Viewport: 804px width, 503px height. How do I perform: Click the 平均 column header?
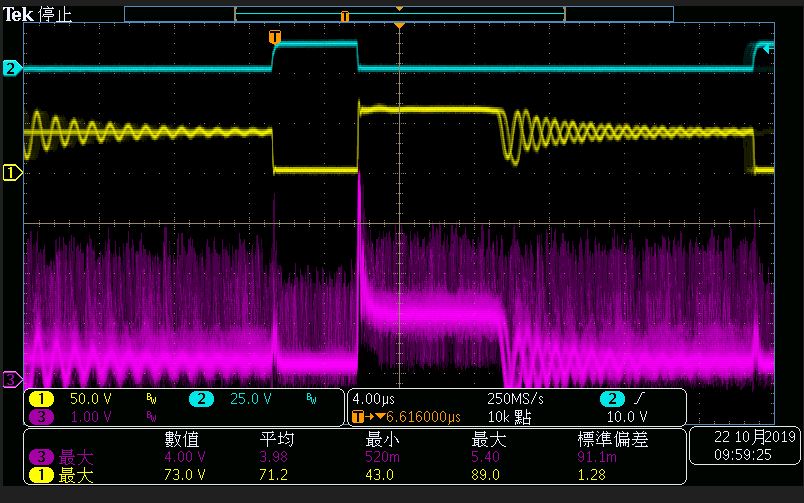pos(277,439)
